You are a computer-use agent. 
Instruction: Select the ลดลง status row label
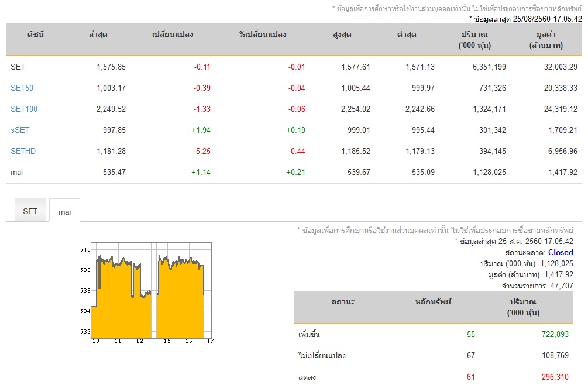click(307, 377)
